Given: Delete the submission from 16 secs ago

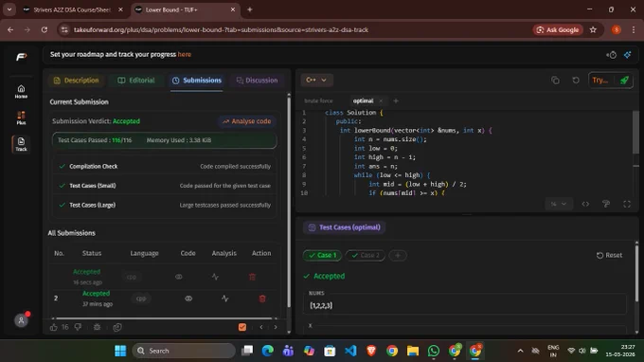Looking at the screenshot, I should [252, 277].
